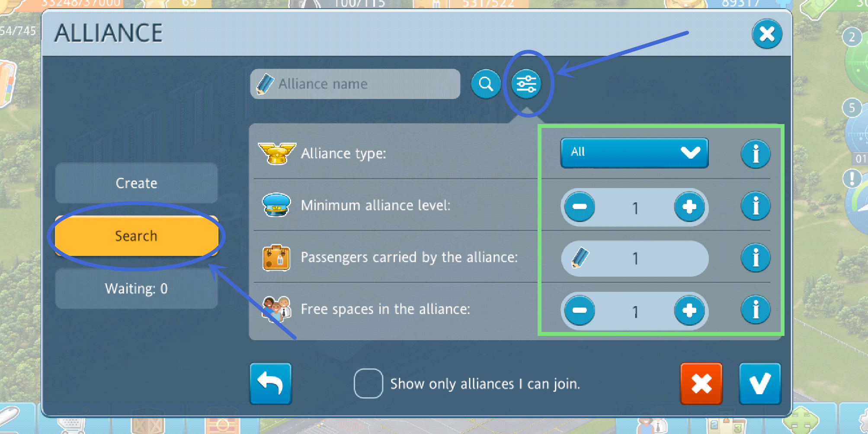Confirm filters with the blue checkmark button
868x434 pixels.
tap(760, 384)
